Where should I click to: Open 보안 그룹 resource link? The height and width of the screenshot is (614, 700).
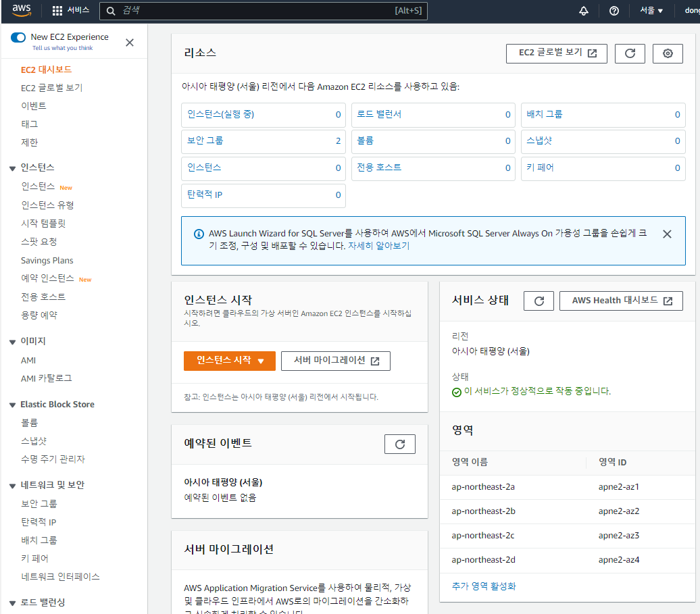pos(205,140)
